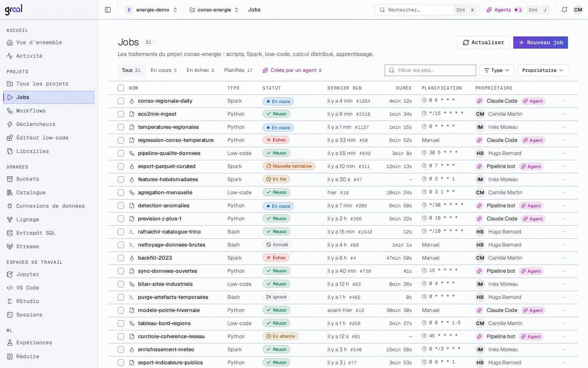
Task: Focus the Filtrer les jobs field
Action: tap(430, 70)
